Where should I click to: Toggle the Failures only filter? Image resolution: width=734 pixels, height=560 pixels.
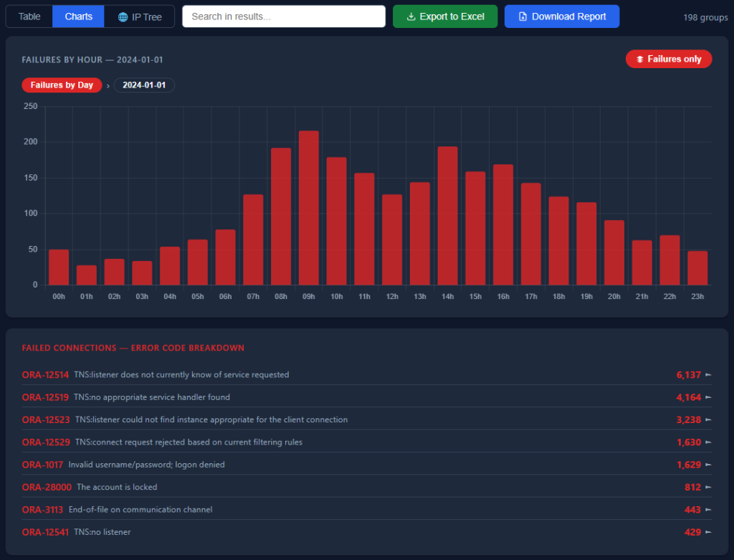669,59
